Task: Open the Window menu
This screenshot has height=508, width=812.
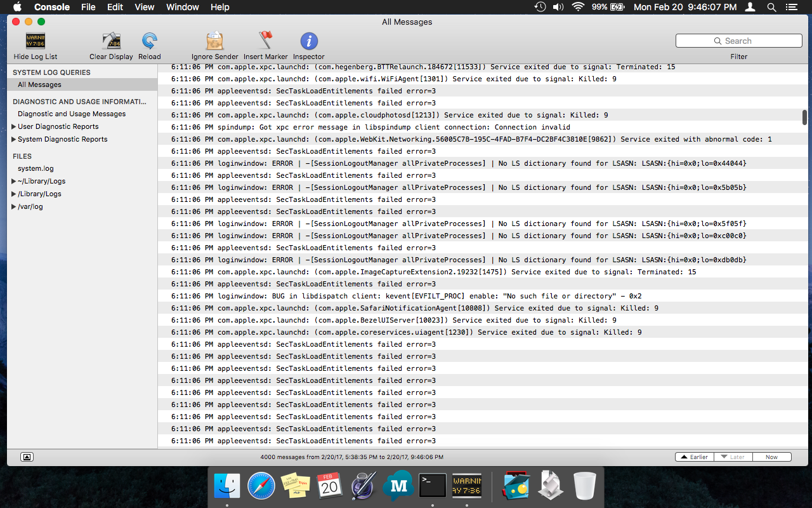Action: point(183,7)
